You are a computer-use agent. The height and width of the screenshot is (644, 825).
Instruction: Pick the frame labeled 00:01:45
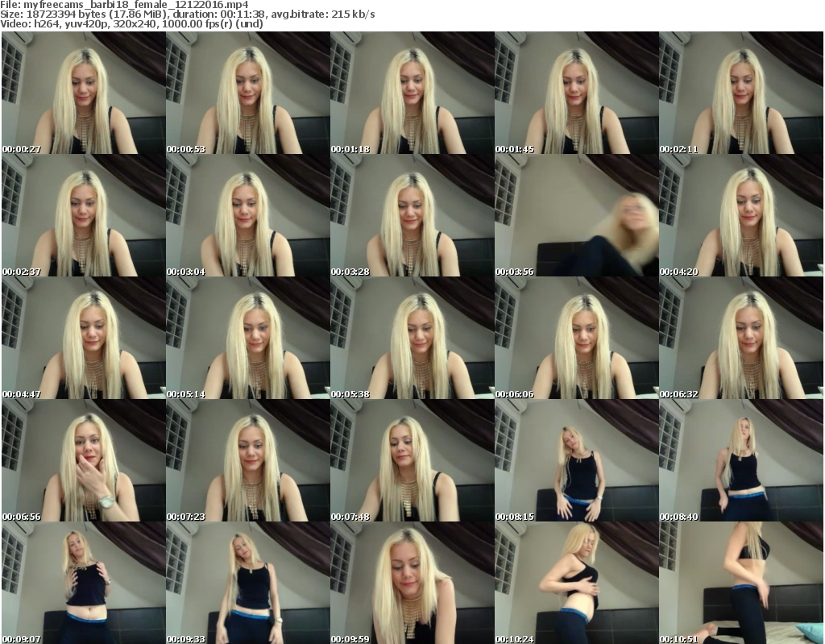tap(577, 93)
